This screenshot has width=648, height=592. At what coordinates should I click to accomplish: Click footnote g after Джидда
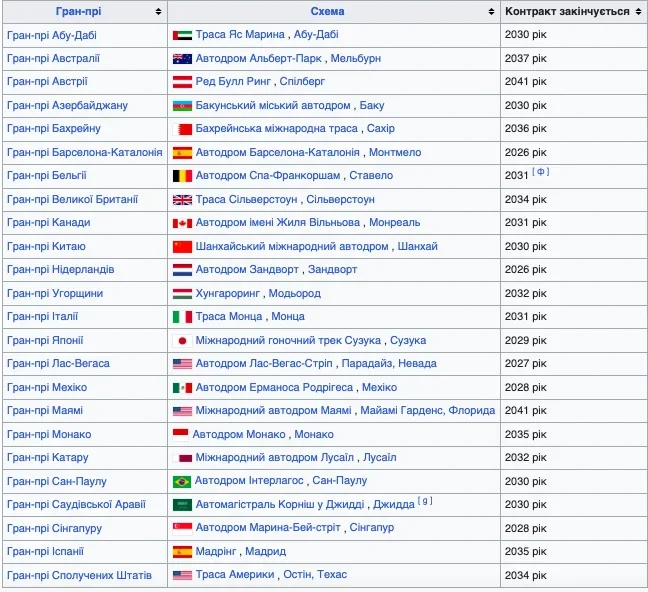point(425,501)
